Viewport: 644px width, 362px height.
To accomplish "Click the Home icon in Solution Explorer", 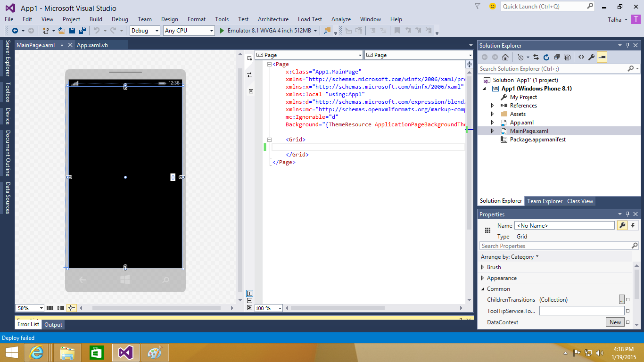I will (x=505, y=57).
